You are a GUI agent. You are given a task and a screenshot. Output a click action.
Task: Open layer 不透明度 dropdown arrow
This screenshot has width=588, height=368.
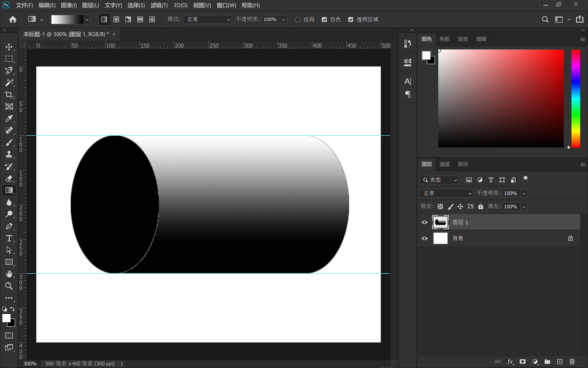524,193
